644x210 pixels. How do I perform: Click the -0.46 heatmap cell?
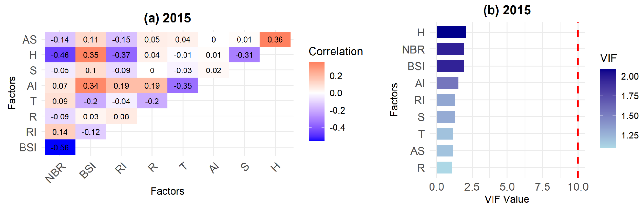tap(60, 55)
